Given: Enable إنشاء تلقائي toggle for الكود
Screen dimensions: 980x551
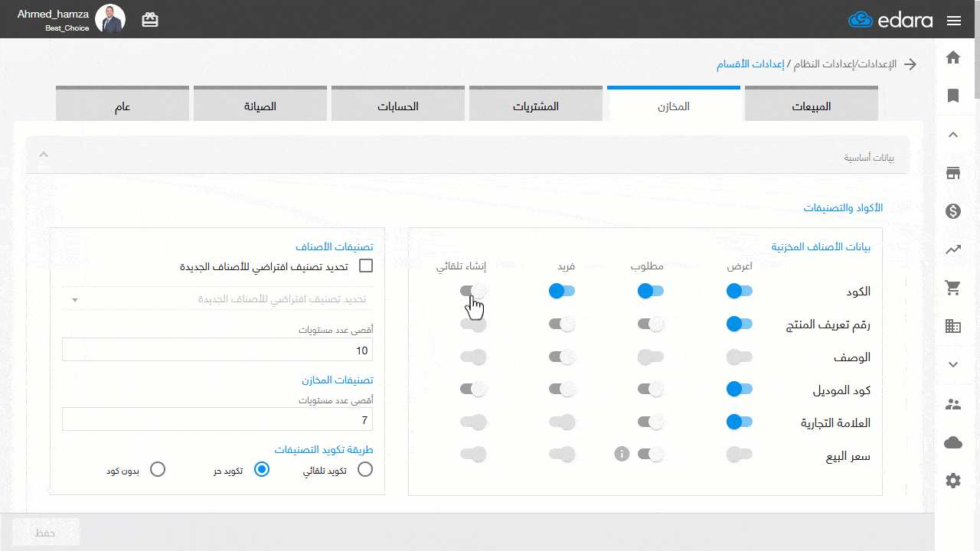Looking at the screenshot, I should (x=473, y=291).
